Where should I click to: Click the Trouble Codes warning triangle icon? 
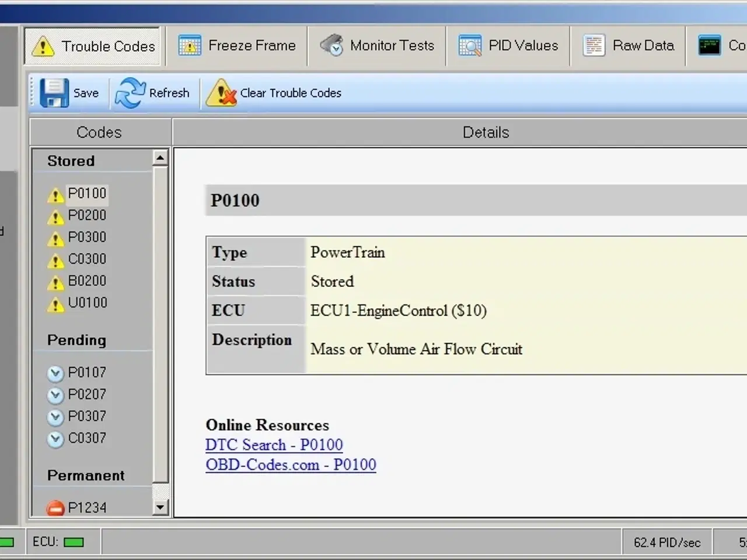43,46
